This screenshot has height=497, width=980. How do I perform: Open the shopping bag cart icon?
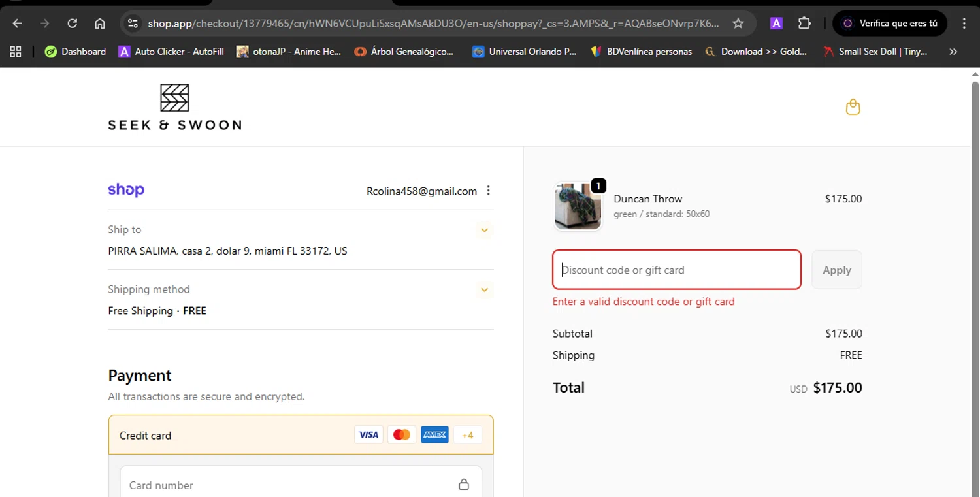(853, 106)
